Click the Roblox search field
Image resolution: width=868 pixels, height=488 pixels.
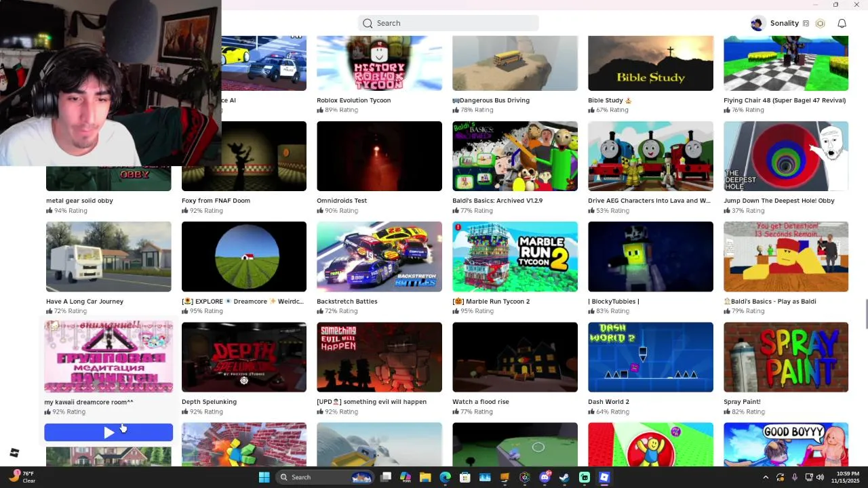point(448,23)
